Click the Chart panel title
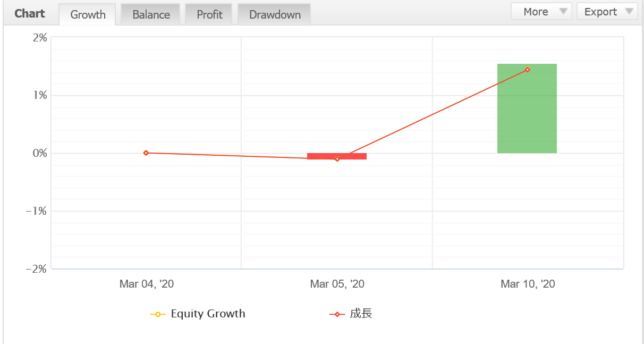The image size is (644, 344). click(30, 13)
